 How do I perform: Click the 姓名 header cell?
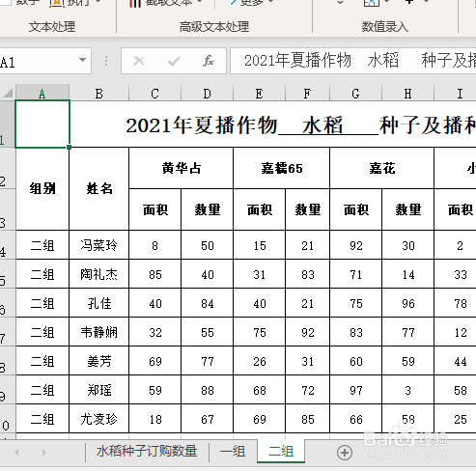98,189
